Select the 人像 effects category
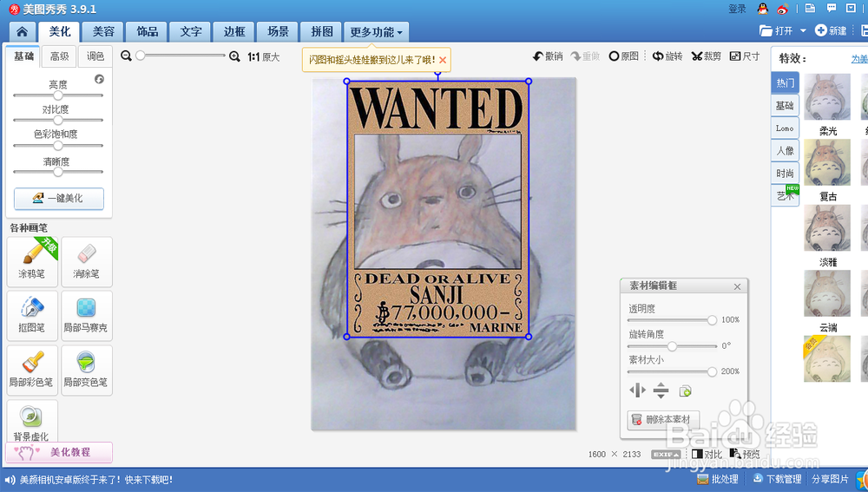 785,150
